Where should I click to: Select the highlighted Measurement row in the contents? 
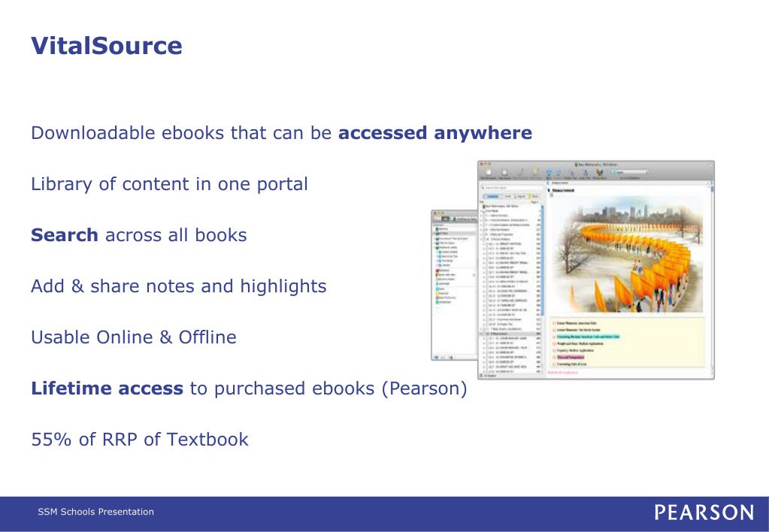pyautogui.click(x=510, y=334)
